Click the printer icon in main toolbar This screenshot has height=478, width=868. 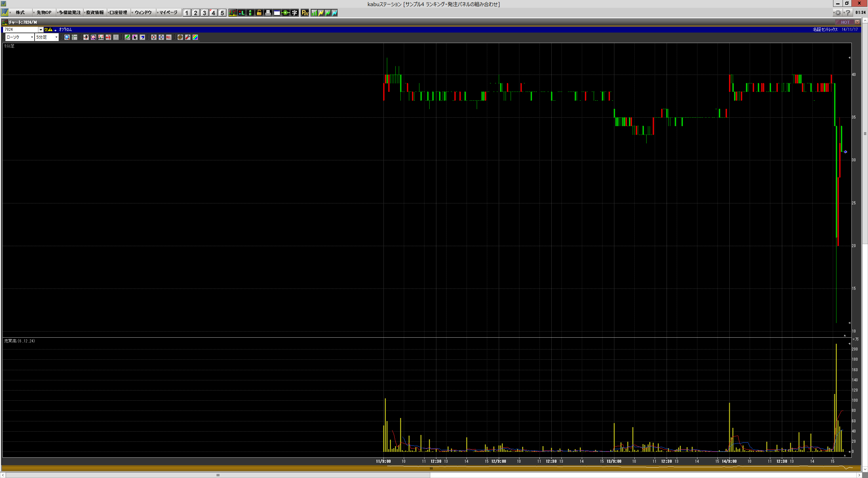(x=268, y=13)
